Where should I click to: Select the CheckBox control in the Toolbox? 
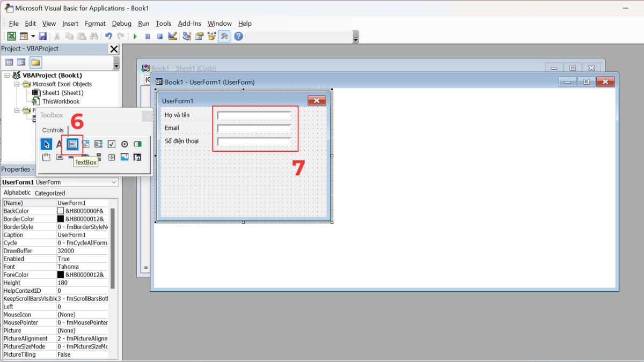(111, 144)
